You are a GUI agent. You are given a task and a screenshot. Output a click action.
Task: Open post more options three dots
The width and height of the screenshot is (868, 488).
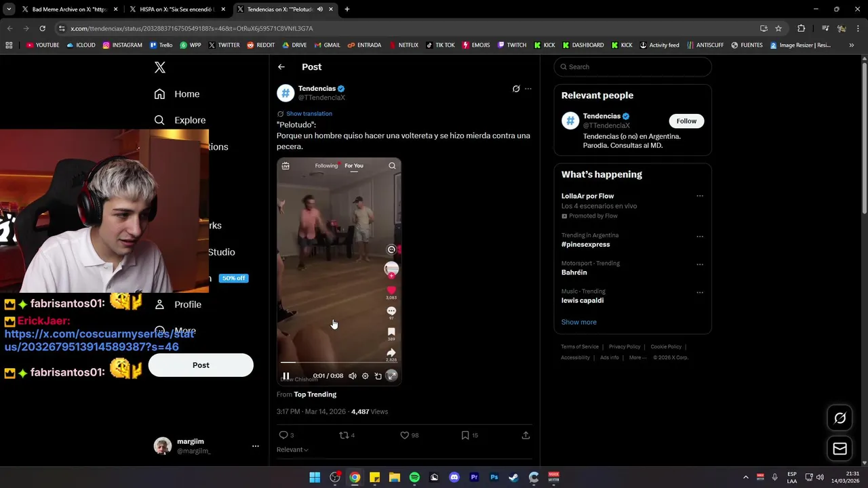(x=528, y=89)
